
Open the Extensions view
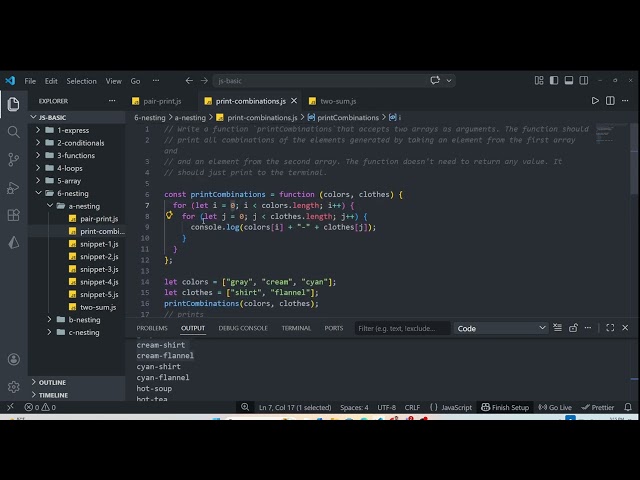pos(13,215)
